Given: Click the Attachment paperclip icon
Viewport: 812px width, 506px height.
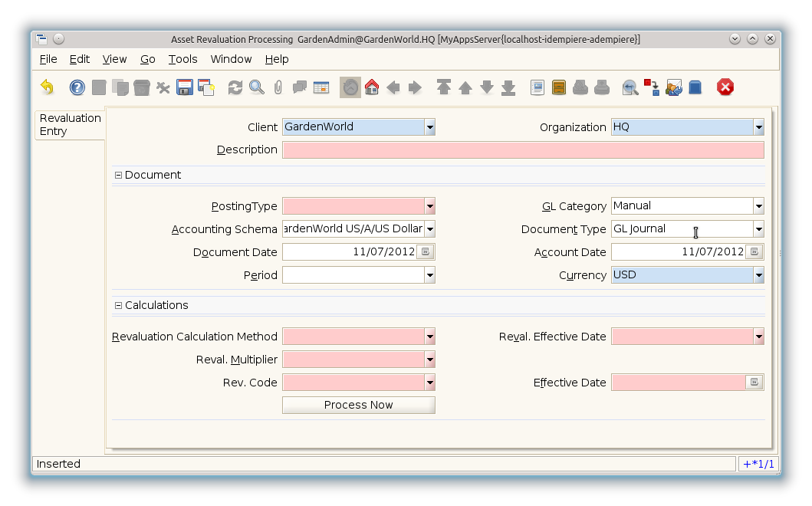Looking at the screenshot, I should (278, 87).
